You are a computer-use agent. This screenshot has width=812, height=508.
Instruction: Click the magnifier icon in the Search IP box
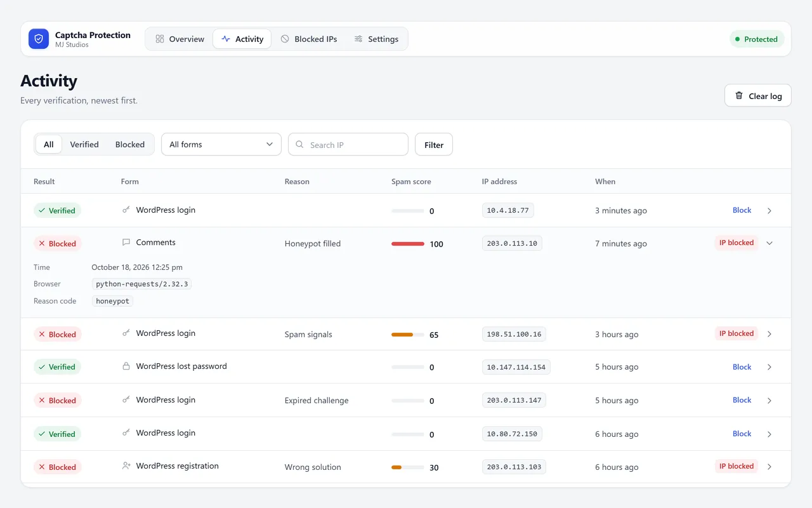(x=300, y=145)
